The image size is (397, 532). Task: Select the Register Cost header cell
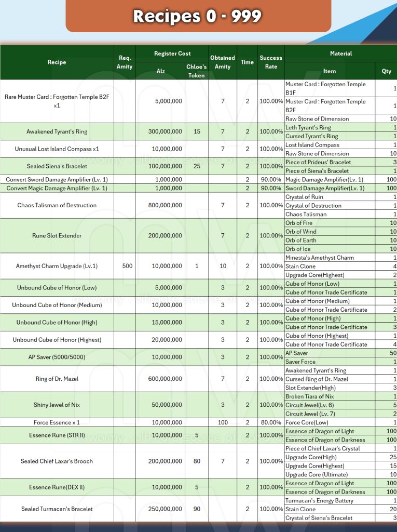172,54
